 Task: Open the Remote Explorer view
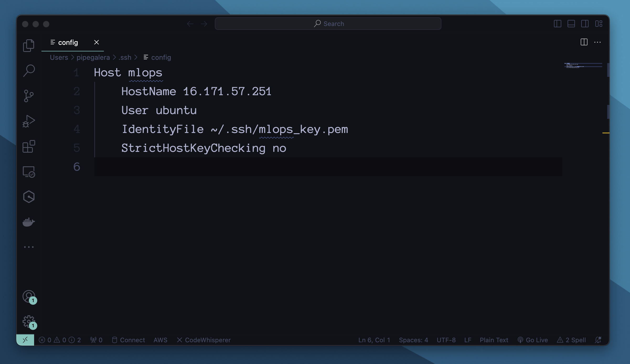click(29, 172)
